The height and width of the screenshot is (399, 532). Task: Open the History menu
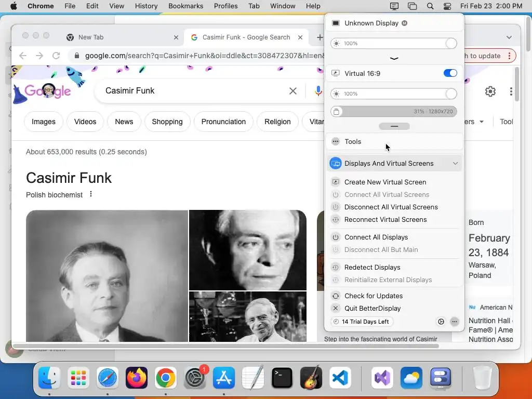[146, 6]
